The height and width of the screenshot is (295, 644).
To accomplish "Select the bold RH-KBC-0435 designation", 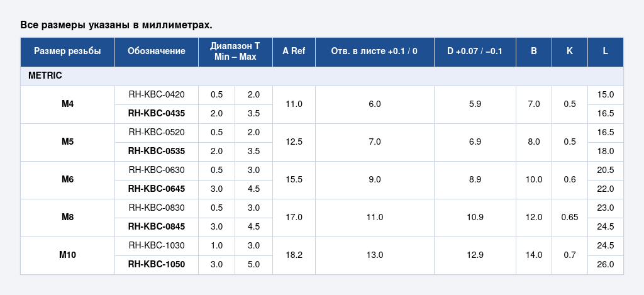I will (157, 114).
